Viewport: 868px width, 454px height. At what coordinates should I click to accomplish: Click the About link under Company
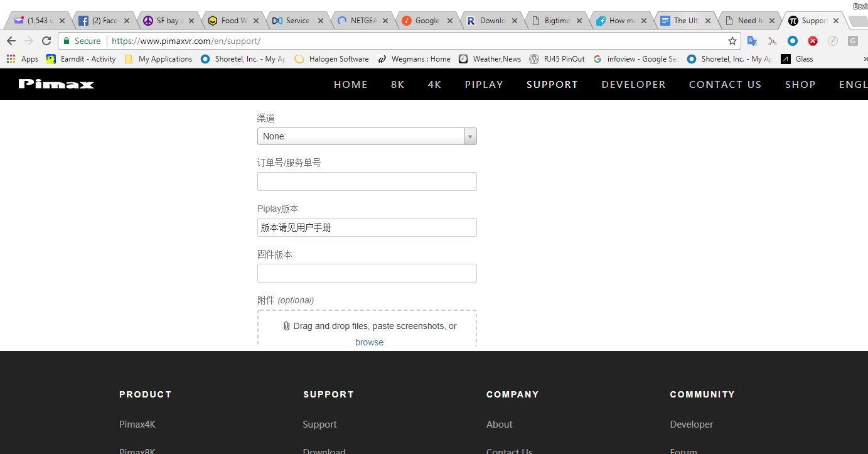(x=499, y=424)
